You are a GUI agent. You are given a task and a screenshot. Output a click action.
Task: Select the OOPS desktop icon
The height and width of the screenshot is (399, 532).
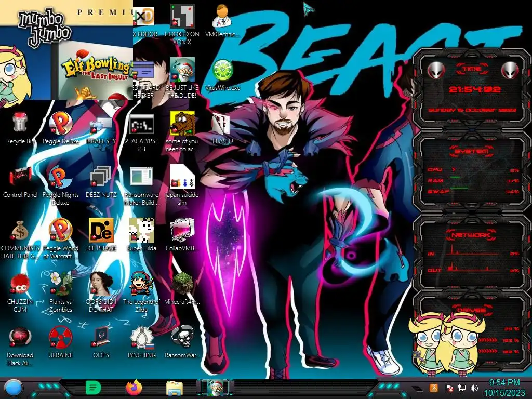pos(101,343)
